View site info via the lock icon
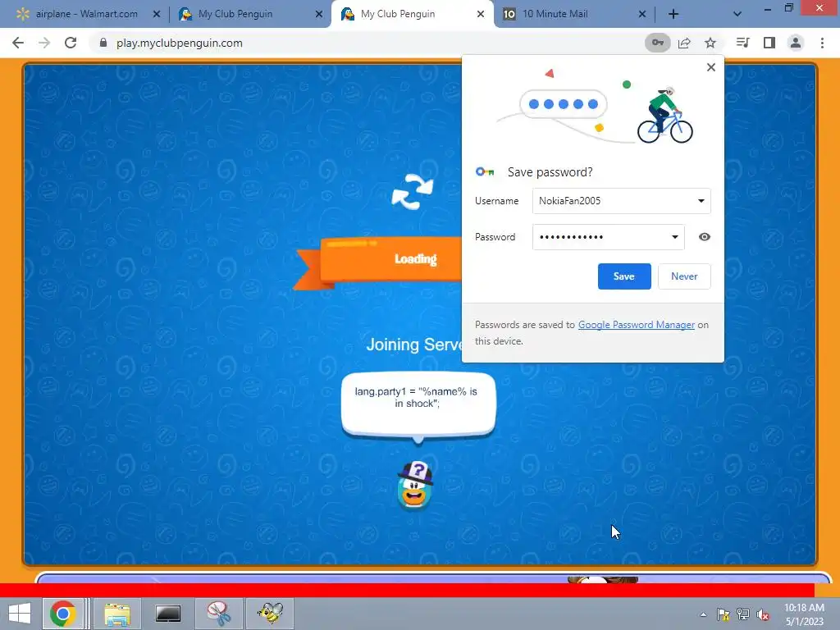The width and height of the screenshot is (840, 630). click(103, 43)
